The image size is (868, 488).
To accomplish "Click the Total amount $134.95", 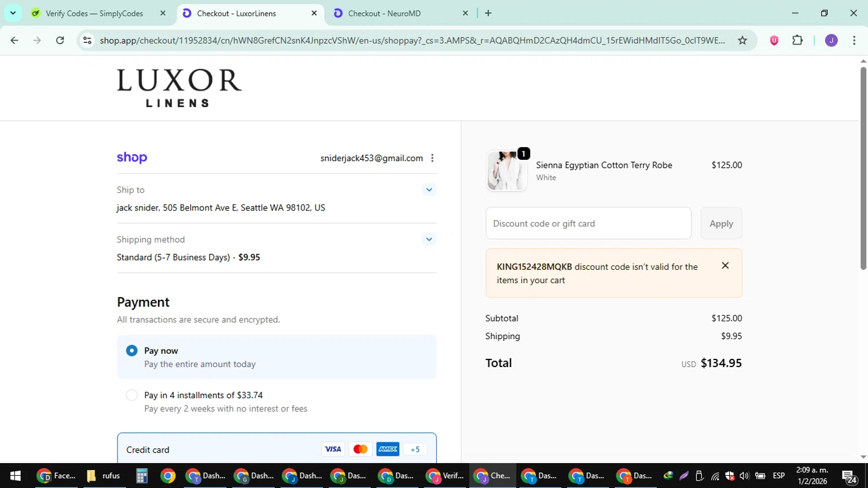I will 721,363.
